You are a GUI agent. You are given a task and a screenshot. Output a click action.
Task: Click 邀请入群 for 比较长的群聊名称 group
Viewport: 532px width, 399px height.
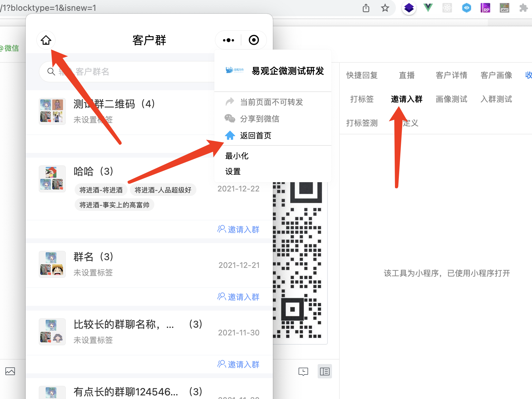point(238,364)
